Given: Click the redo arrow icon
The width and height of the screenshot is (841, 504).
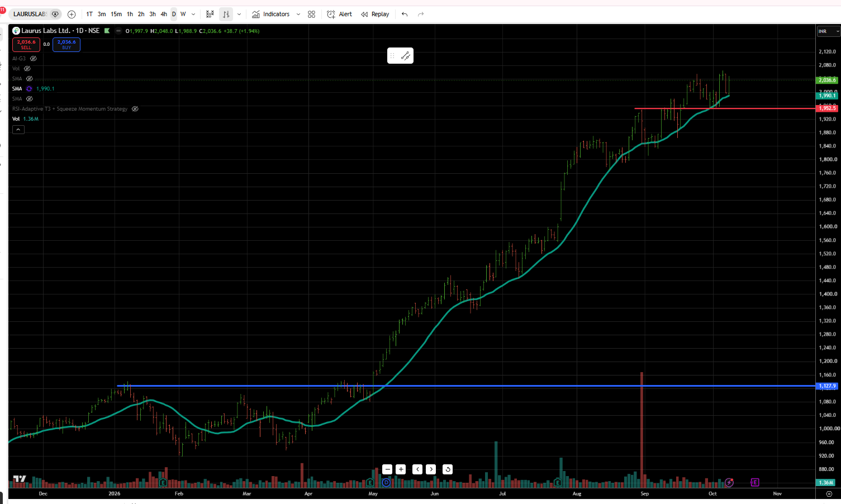Looking at the screenshot, I should [x=421, y=14].
